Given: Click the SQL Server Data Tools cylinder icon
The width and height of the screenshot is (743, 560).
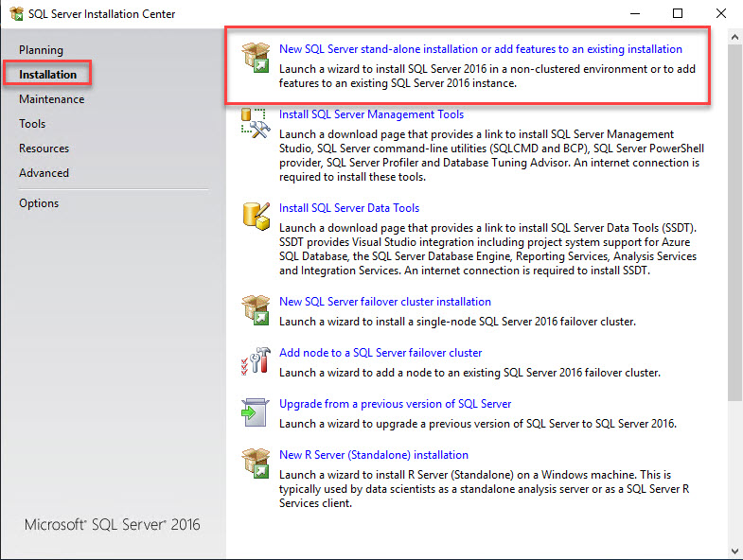Looking at the screenshot, I should pyautogui.click(x=256, y=217).
